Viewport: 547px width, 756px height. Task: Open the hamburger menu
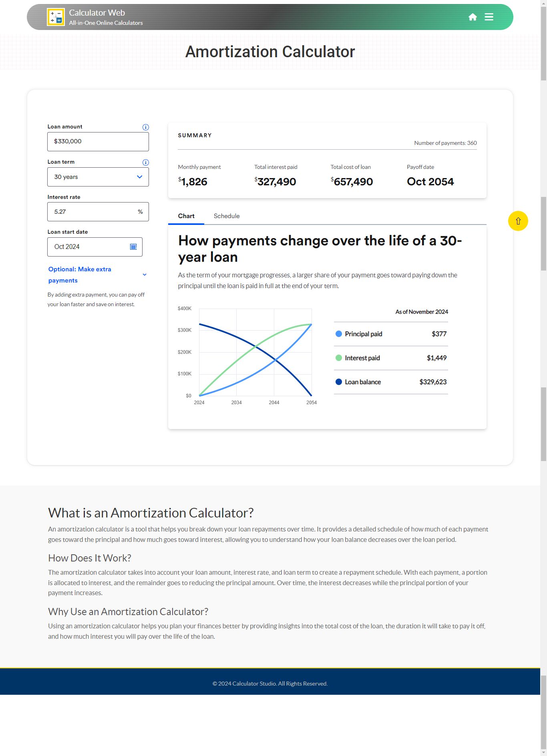(x=489, y=17)
